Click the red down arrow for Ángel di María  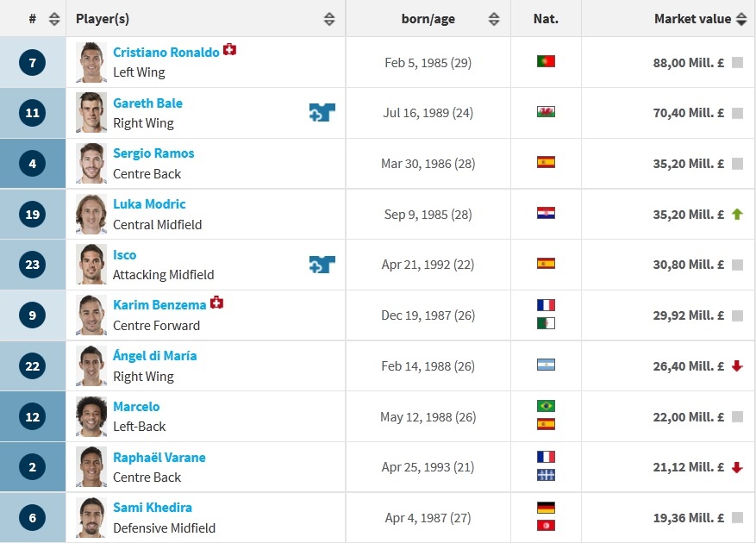pos(737,366)
